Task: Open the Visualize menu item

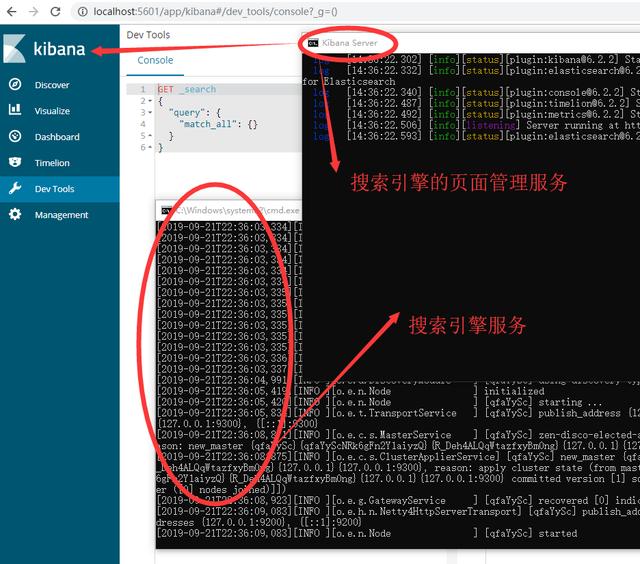Action: point(52,111)
